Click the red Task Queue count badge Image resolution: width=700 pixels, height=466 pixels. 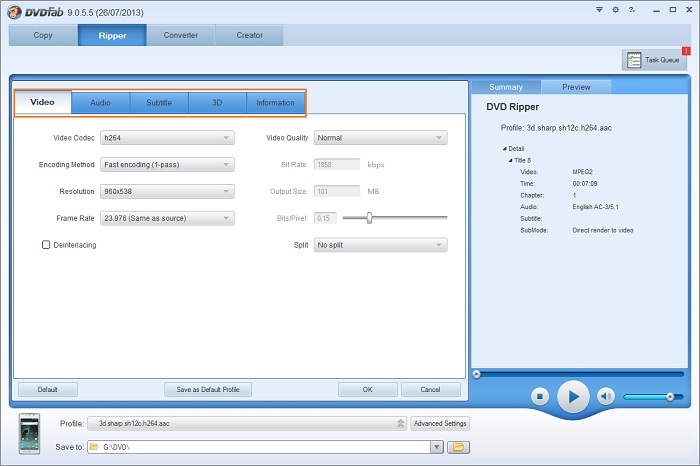[x=686, y=51]
